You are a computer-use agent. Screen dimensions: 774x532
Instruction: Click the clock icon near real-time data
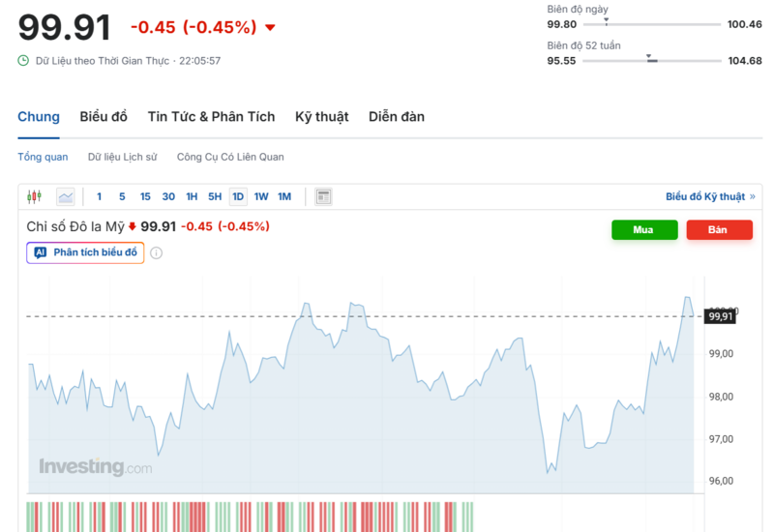(23, 60)
